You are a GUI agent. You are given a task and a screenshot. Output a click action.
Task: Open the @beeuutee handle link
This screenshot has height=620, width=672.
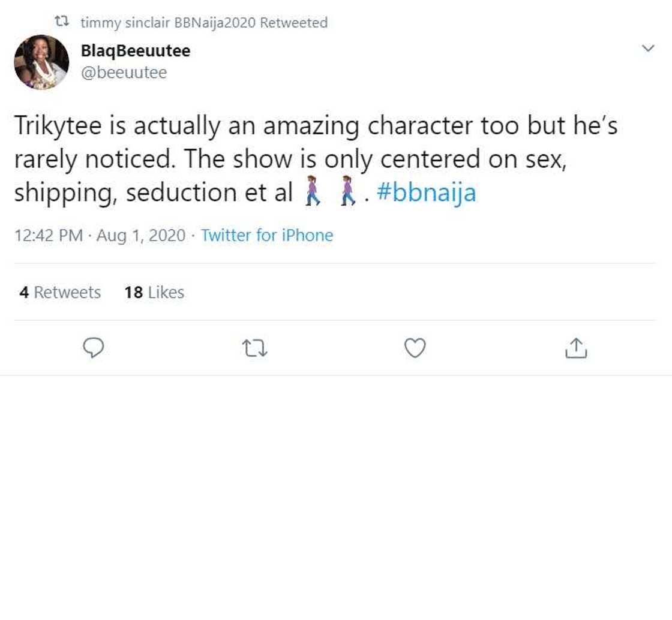(124, 72)
